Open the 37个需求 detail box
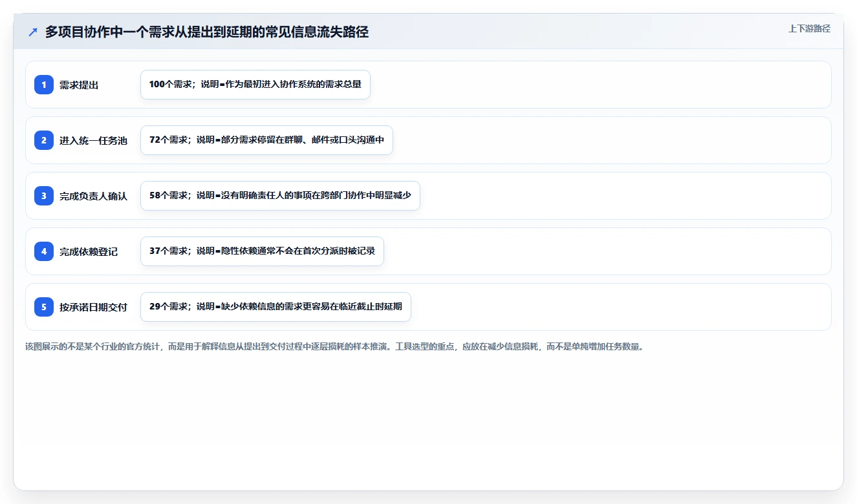 coord(262,251)
